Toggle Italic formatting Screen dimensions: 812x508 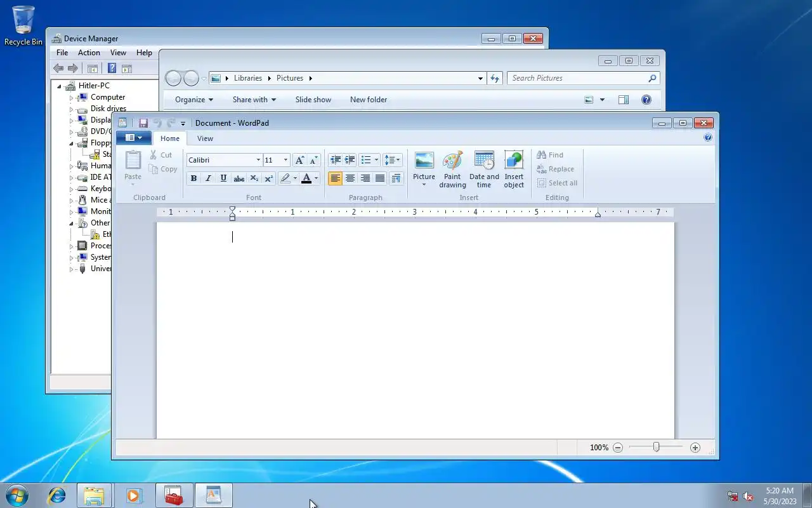coord(208,178)
